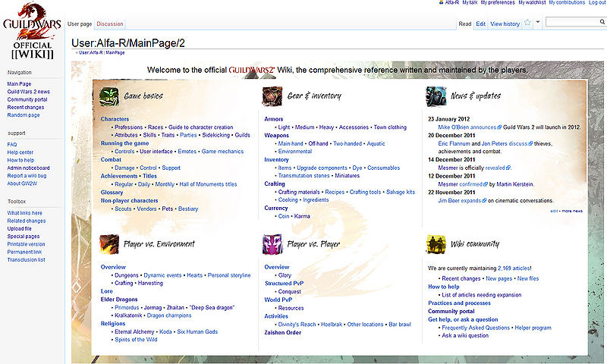Open My talk link
The image size is (607, 364).
(x=470, y=2)
